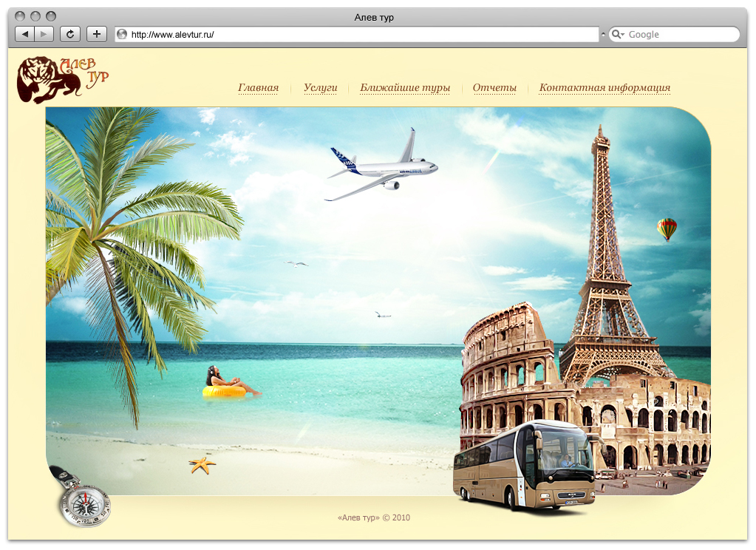Screen dimensions: 756x550
Task: Open the search magnifier dropdown
Action: 618,34
